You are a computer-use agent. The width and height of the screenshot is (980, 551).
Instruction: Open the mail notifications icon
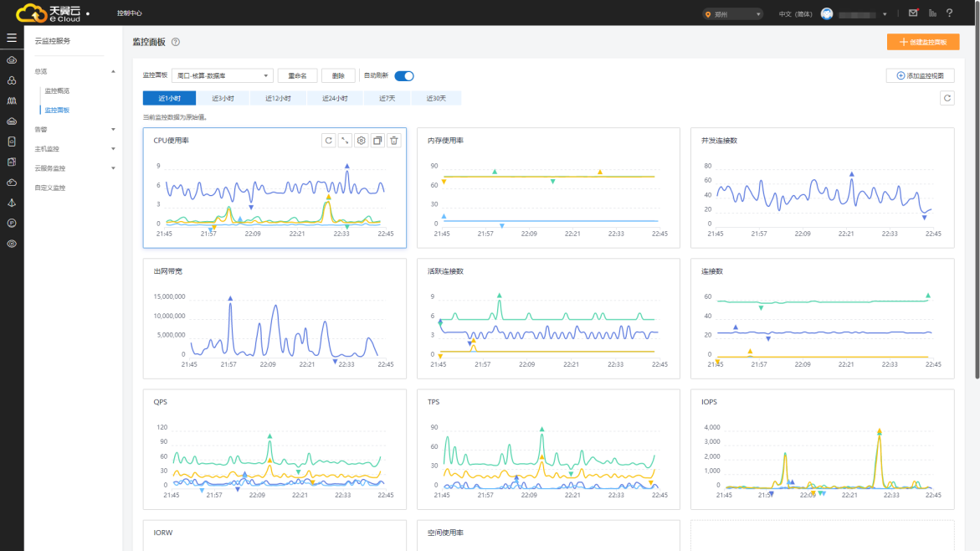(x=913, y=13)
